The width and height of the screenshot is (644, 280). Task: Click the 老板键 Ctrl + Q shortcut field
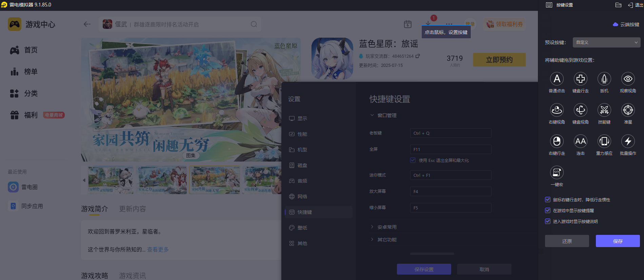click(450, 133)
